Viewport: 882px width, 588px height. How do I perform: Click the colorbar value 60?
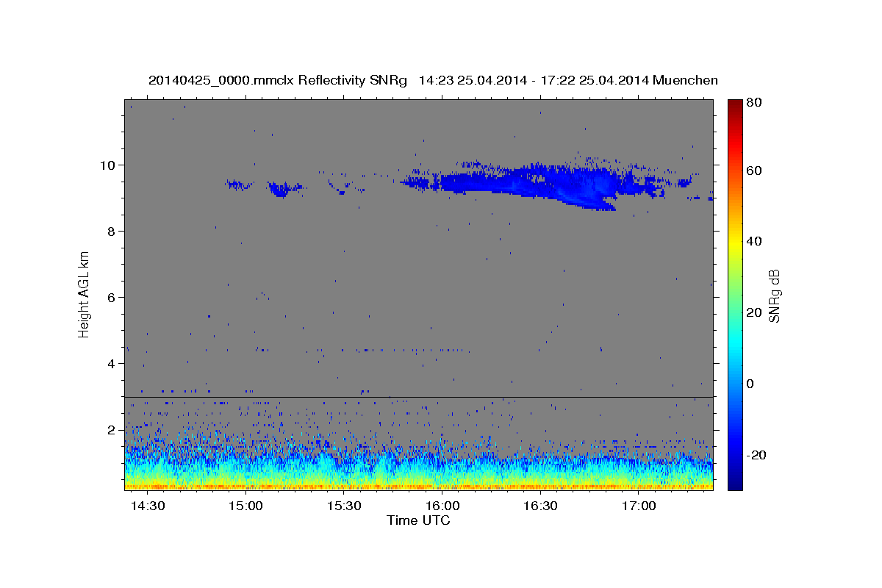click(x=754, y=171)
